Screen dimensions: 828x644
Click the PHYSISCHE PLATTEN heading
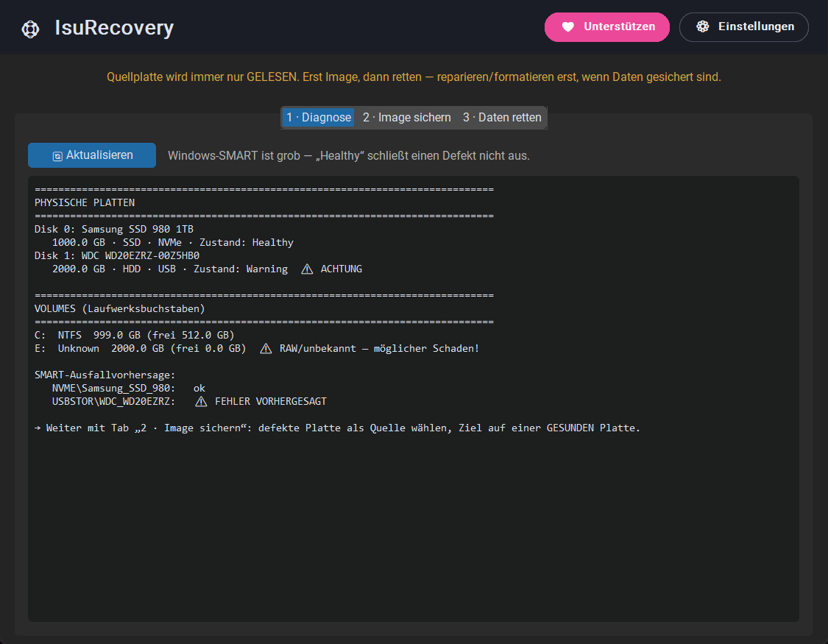(85, 202)
